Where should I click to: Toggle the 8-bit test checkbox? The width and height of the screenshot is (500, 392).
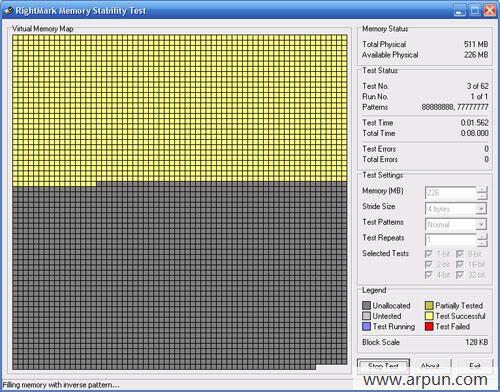pos(460,254)
